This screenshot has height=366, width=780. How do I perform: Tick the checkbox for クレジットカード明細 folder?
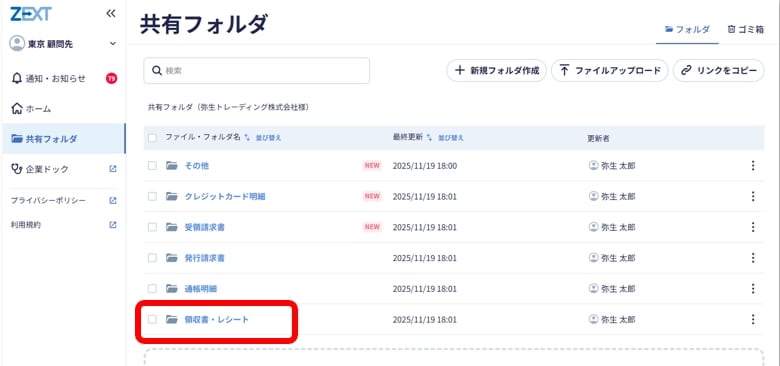[152, 196]
